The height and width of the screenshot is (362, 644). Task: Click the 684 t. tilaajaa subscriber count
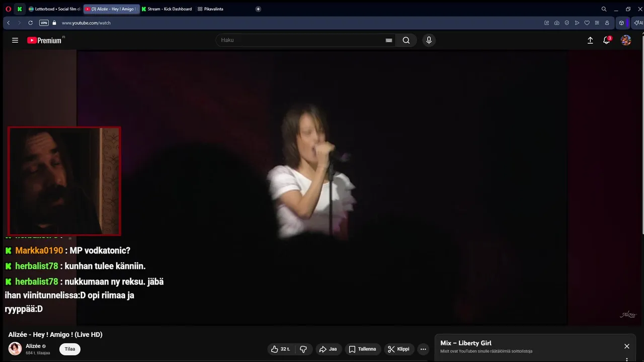pos(38,353)
